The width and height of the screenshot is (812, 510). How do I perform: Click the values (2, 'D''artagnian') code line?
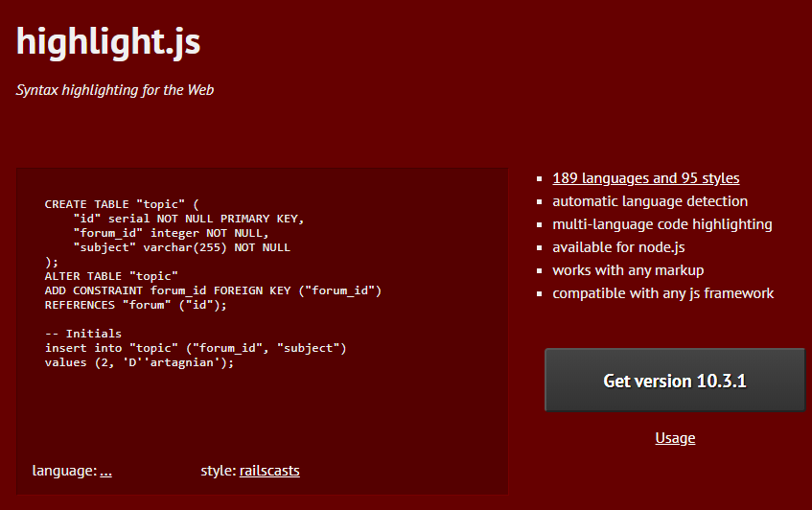pos(139,362)
